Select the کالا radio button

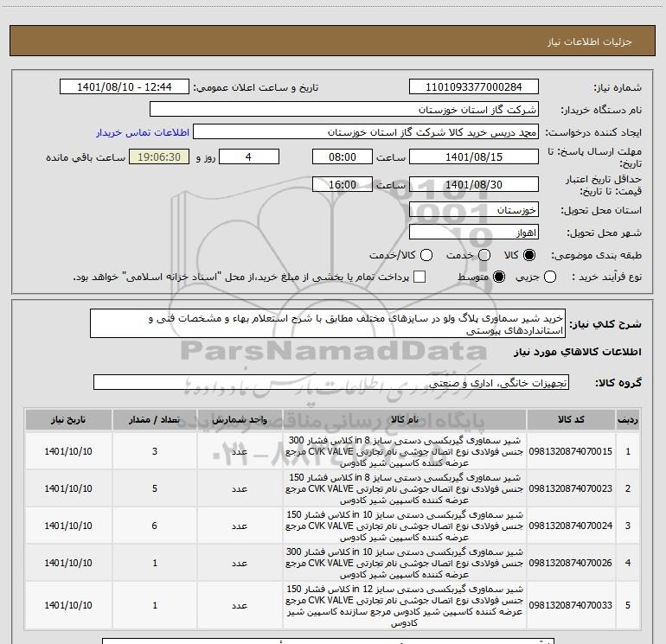click(x=529, y=255)
